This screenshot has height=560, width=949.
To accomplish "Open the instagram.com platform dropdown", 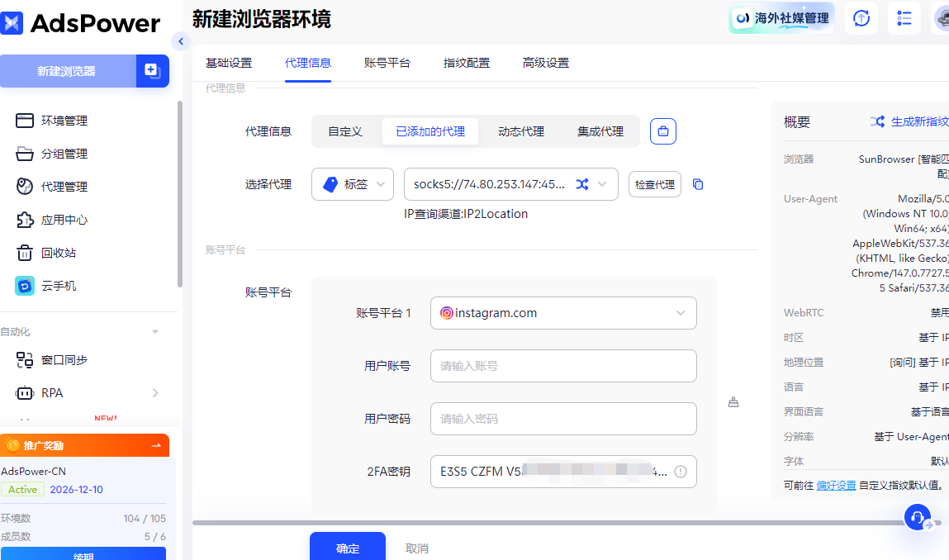I will [x=563, y=313].
